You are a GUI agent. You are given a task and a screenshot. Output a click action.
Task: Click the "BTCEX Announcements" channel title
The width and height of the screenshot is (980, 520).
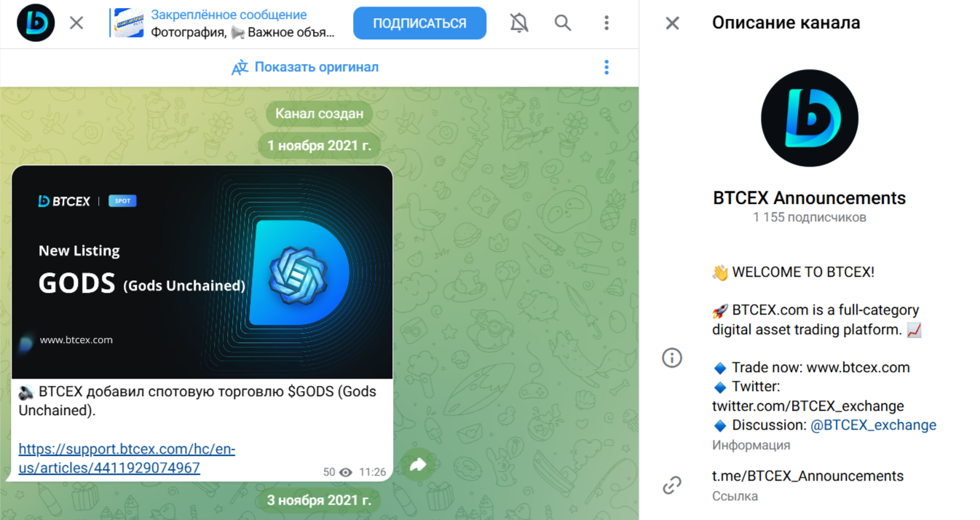[x=810, y=198]
